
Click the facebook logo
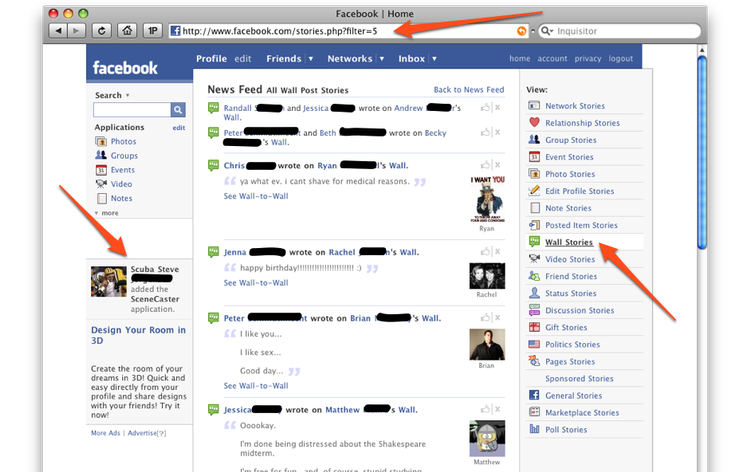point(125,68)
